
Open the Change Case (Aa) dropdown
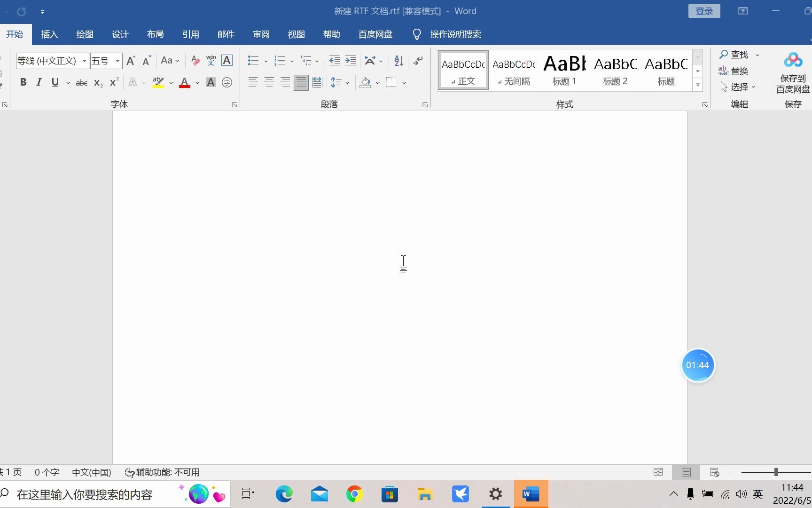pos(170,61)
